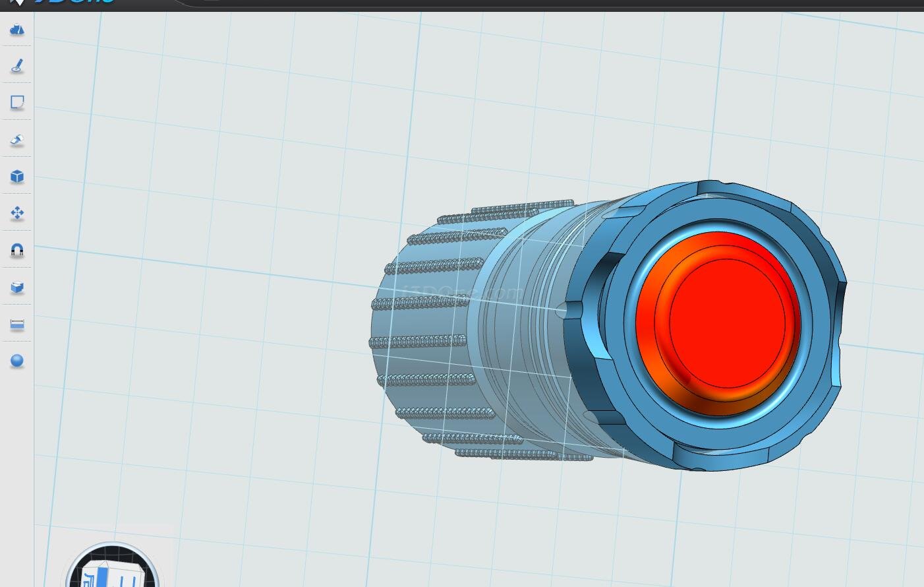This screenshot has height=587, width=924.
Task: Open the sketch edit square tool
Action: 17,102
